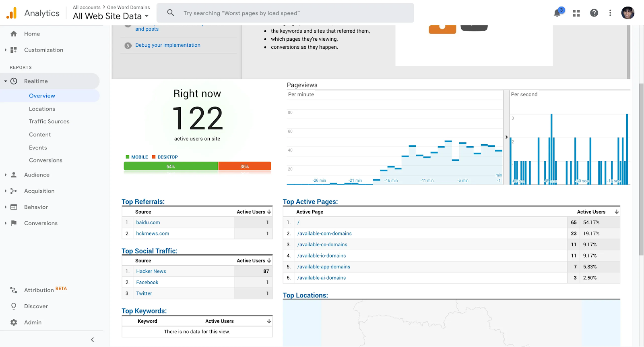Open the /available-app-domains active page

pyautogui.click(x=324, y=267)
